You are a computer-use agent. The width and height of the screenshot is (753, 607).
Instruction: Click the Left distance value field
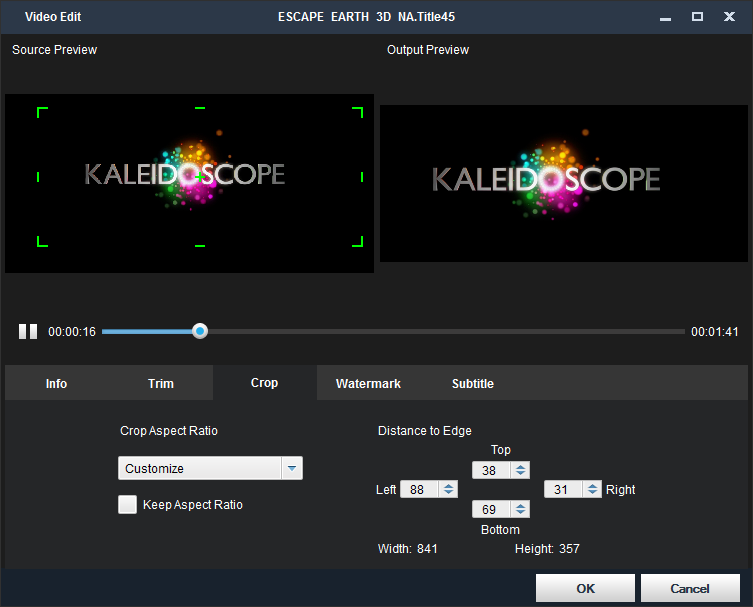click(419, 489)
